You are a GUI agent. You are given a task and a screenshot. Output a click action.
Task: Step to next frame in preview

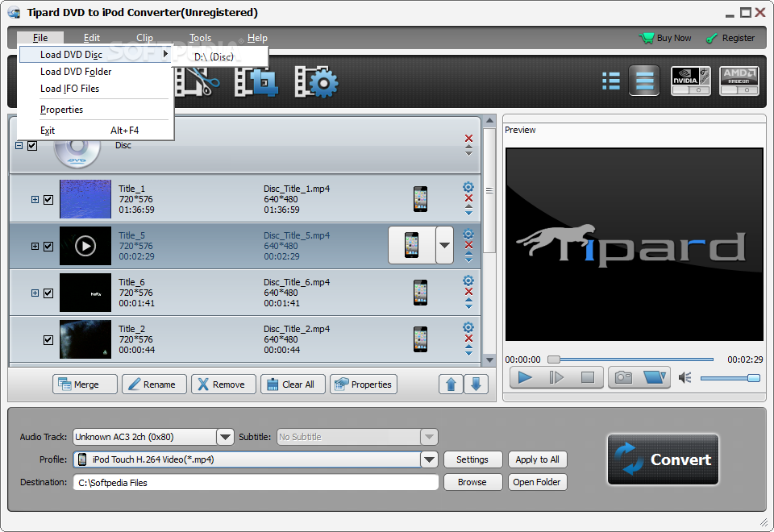click(556, 378)
